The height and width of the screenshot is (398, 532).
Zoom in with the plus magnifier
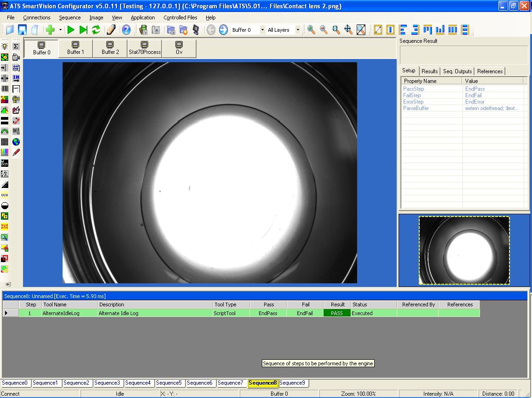point(311,30)
